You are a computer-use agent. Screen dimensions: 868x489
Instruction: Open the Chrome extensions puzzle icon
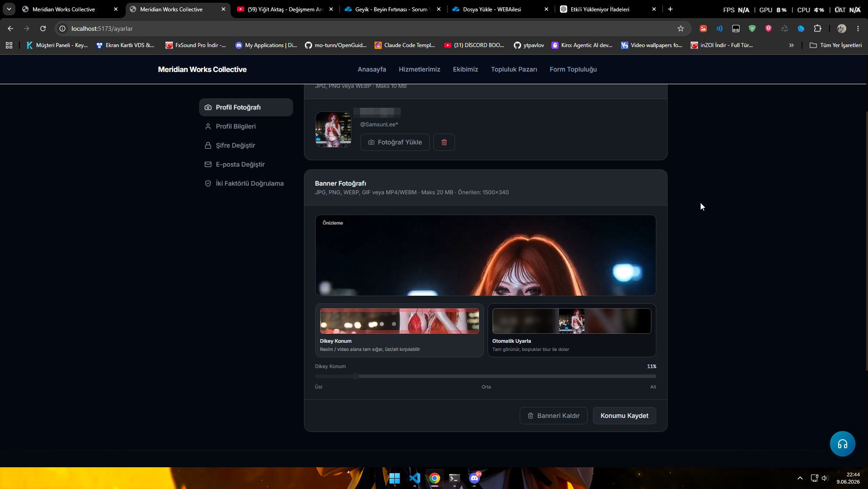tap(817, 29)
